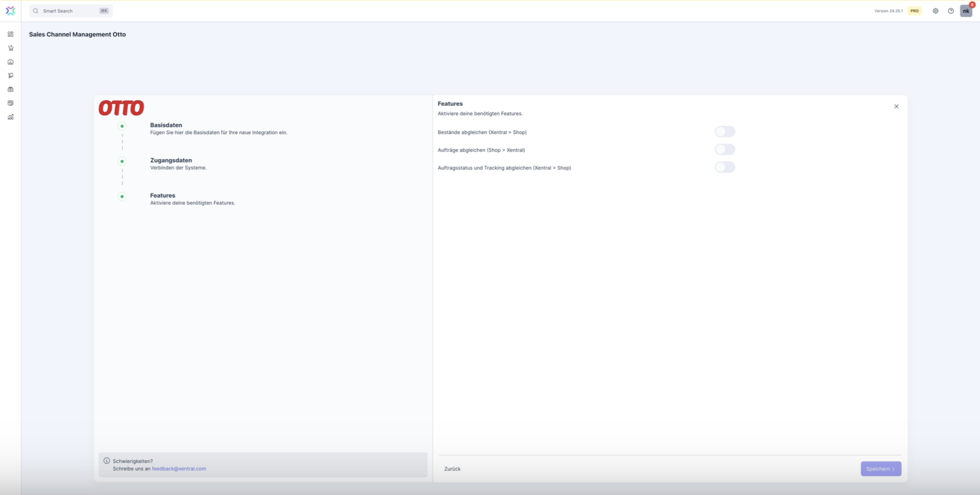Image resolution: width=980 pixels, height=495 pixels.
Task: Enable Bestände abgleichen toggle
Action: (x=724, y=132)
